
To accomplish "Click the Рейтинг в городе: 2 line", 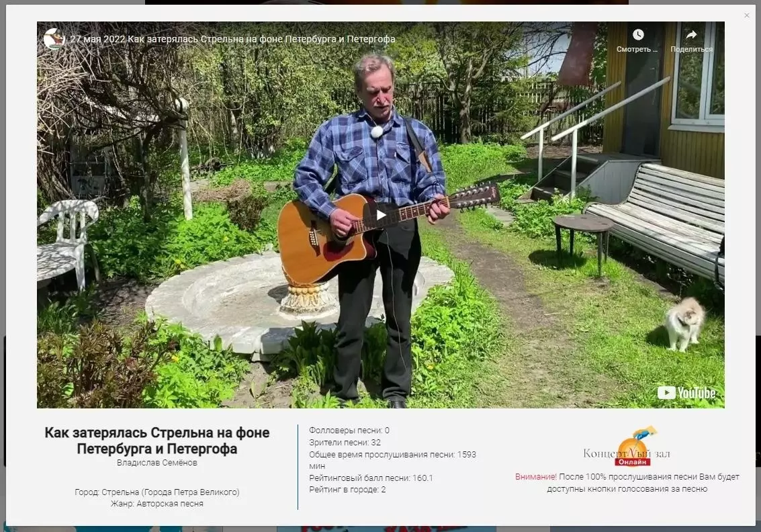I will tap(347, 489).
